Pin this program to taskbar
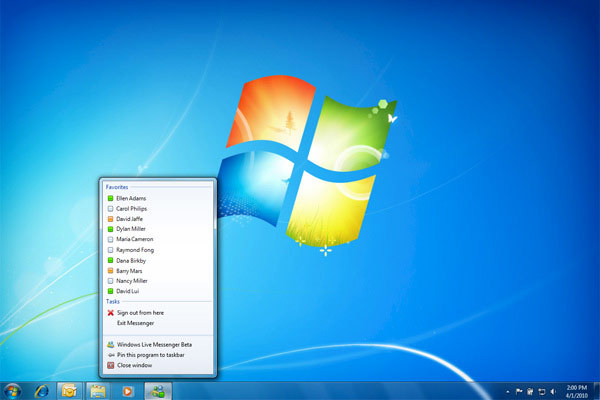Image resolution: width=600 pixels, height=400 pixels. tap(154, 355)
